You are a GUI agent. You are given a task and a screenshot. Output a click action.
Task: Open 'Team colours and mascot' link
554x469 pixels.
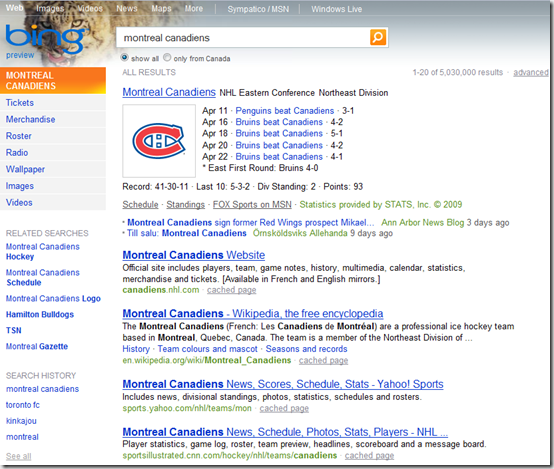[207, 349]
